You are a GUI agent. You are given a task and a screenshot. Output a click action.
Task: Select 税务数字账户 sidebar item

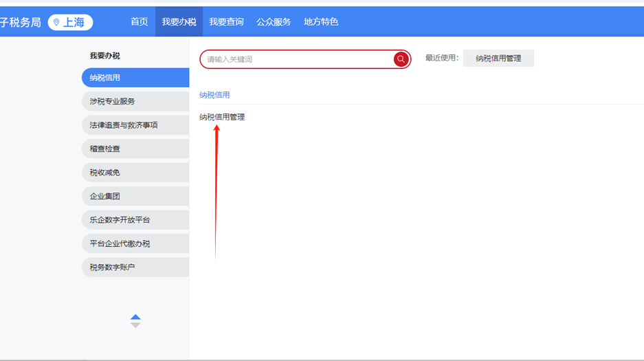coord(135,267)
